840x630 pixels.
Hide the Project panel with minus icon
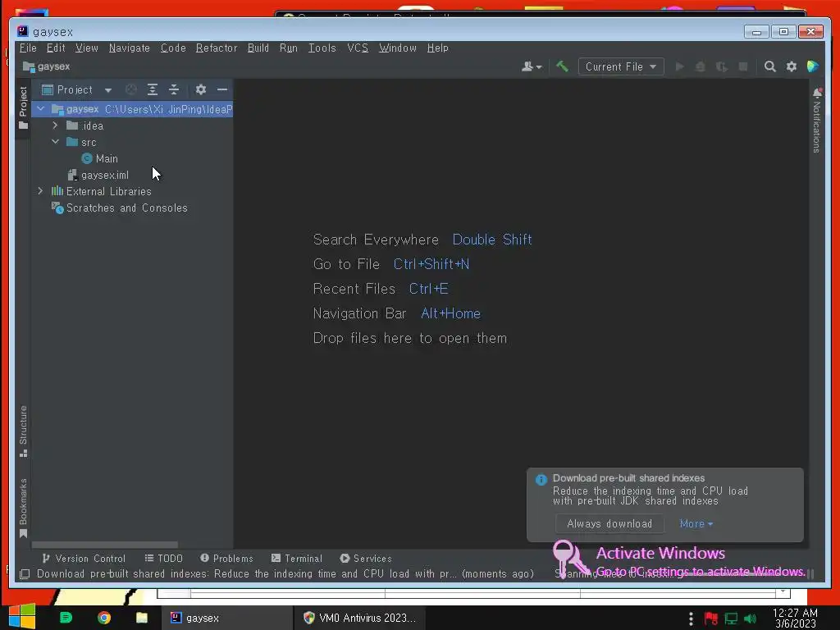pyautogui.click(x=222, y=89)
